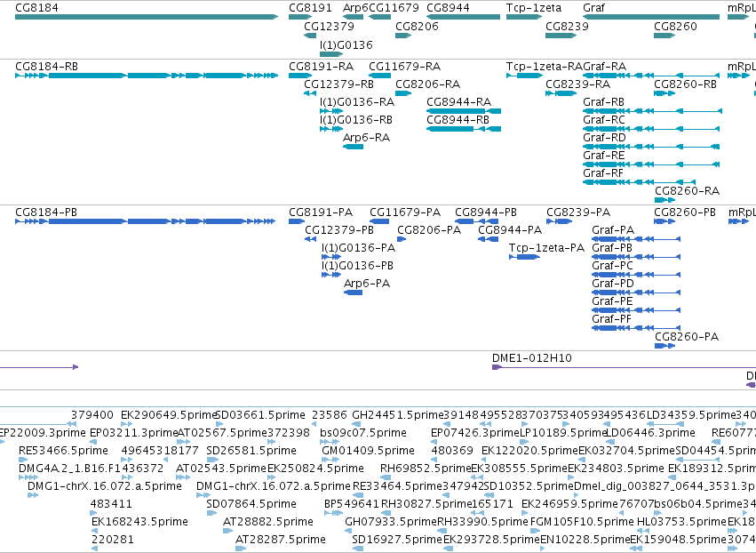Select the Arp6 gene in the gene track

(353, 17)
